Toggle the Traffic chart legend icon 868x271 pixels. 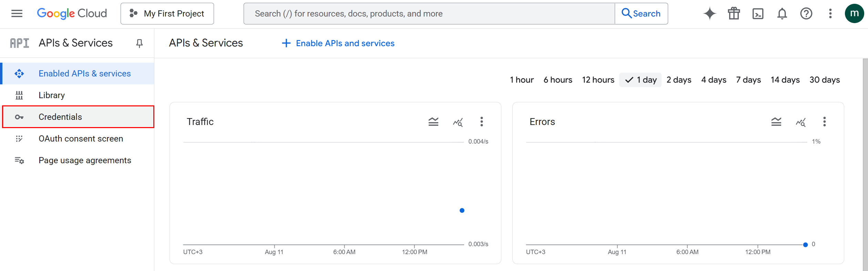(x=433, y=122)
